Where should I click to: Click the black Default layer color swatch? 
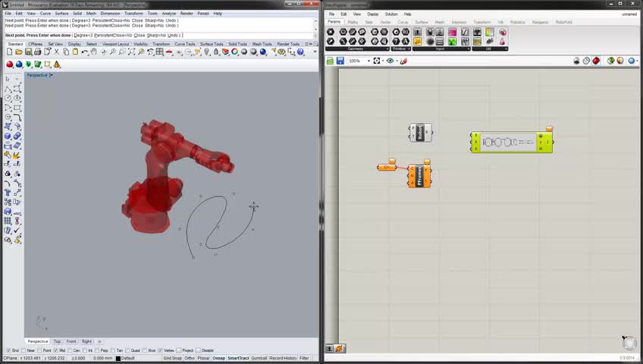[x=119, y=358]
